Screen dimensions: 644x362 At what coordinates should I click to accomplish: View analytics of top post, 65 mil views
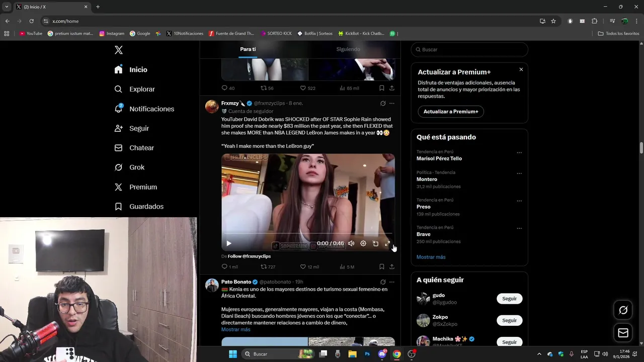click(x=349, y=88)
